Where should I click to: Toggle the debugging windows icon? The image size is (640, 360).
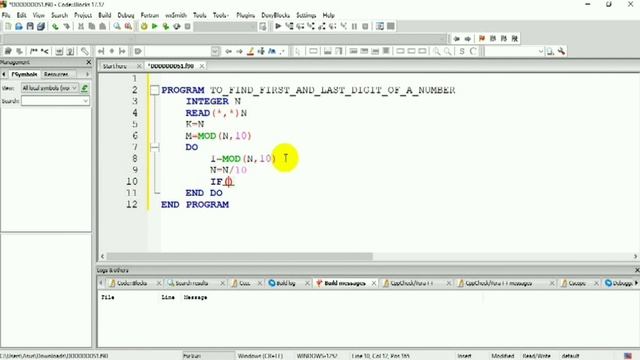tap(380, 27)
